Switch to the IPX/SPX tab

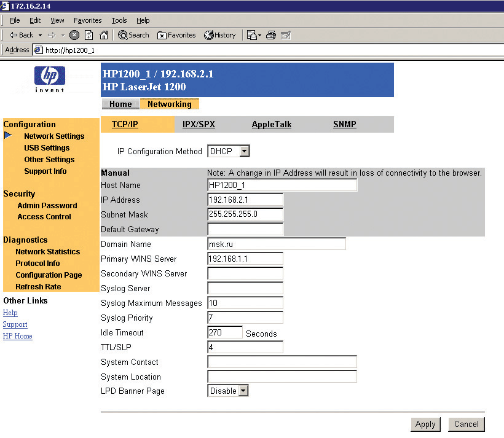tap(199, 124)
